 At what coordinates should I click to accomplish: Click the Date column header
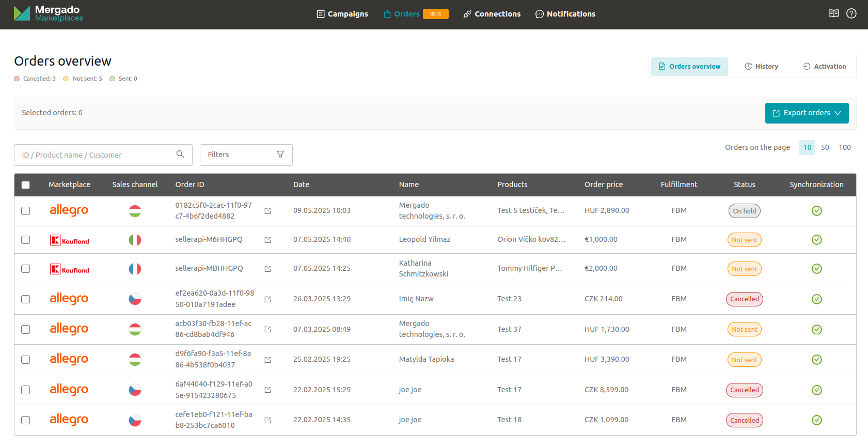pos(301,184)
